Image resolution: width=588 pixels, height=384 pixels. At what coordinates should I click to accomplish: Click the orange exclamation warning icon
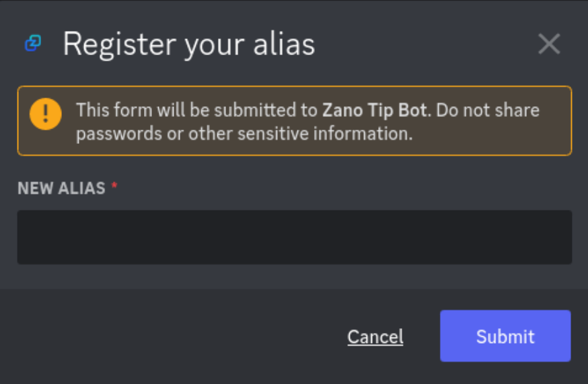[x=46, y=114]
